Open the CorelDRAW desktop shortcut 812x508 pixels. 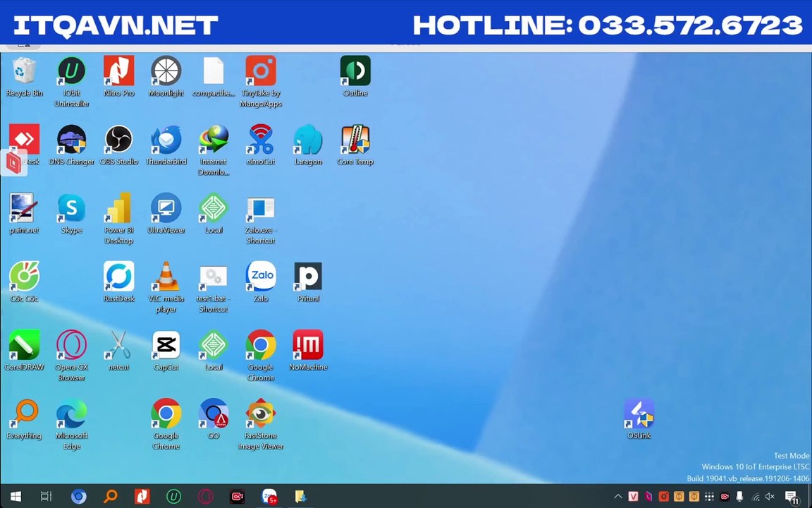24,351
